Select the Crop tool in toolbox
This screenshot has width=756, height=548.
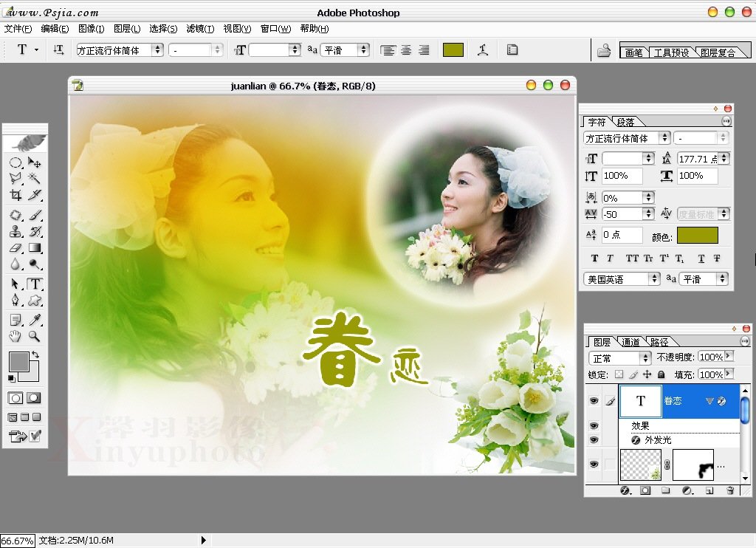point(15,195)
